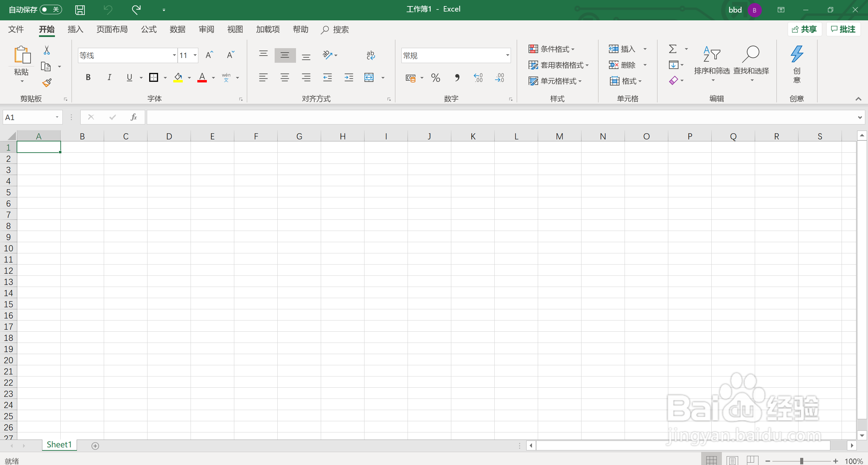Image resolution: width=868 pixels, height=465 pixels.
Task: Click the Share button
Action: click(x=805, y=30)
